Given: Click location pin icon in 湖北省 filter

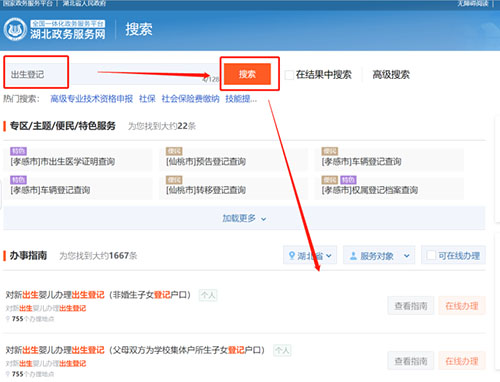Looking at the screenshot, I should [x=291, y=256].
